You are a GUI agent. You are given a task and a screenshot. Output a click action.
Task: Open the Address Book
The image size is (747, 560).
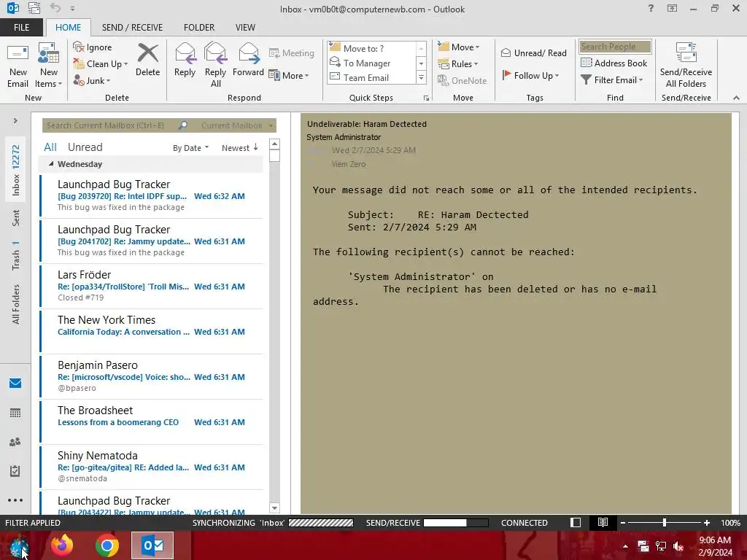tap(614, 63)
